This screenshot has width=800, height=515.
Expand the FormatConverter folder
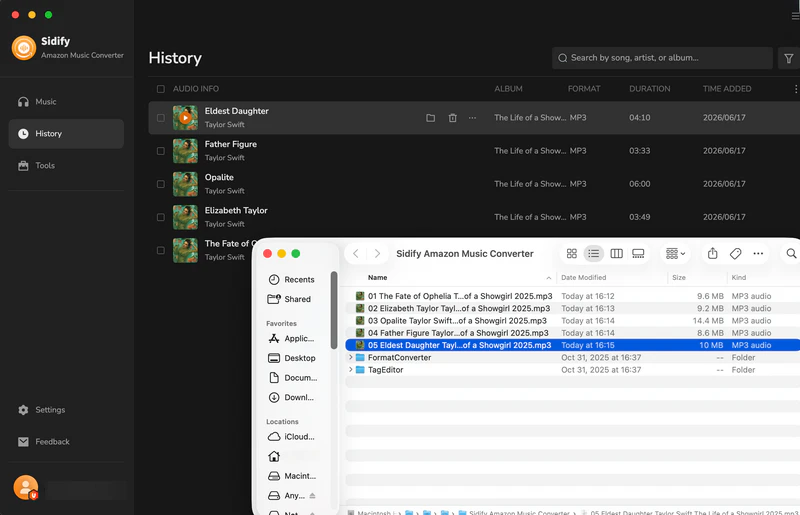351,357
